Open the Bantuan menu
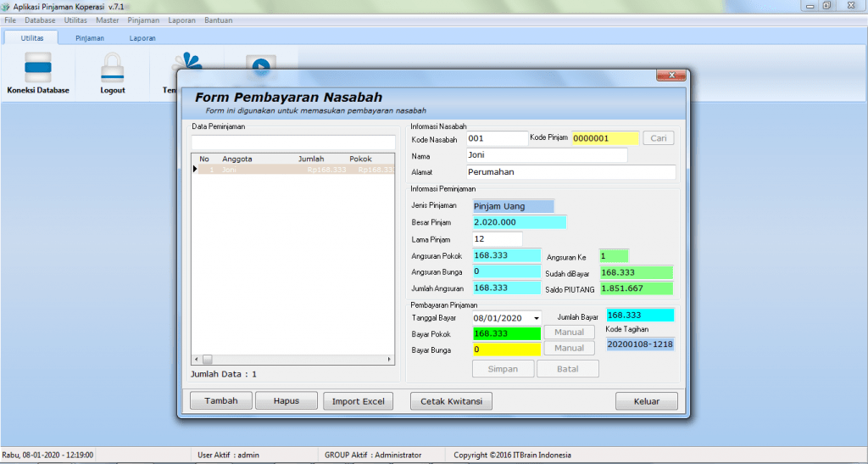The height and width of the screenshot is (464, 868). tap(219, 20)
